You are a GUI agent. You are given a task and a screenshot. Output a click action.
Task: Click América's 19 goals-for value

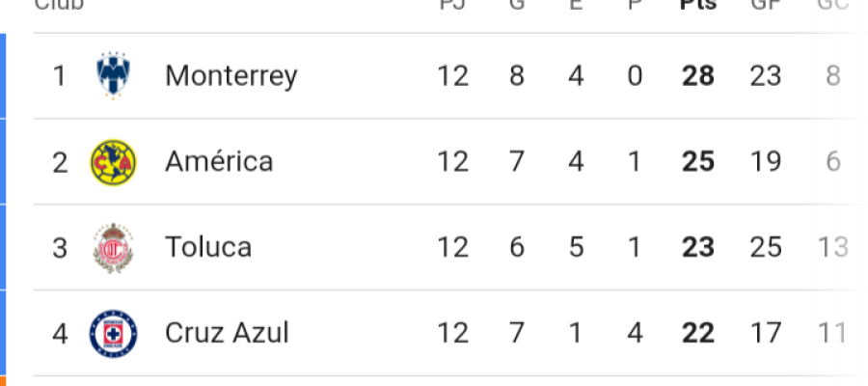point(766,161)
